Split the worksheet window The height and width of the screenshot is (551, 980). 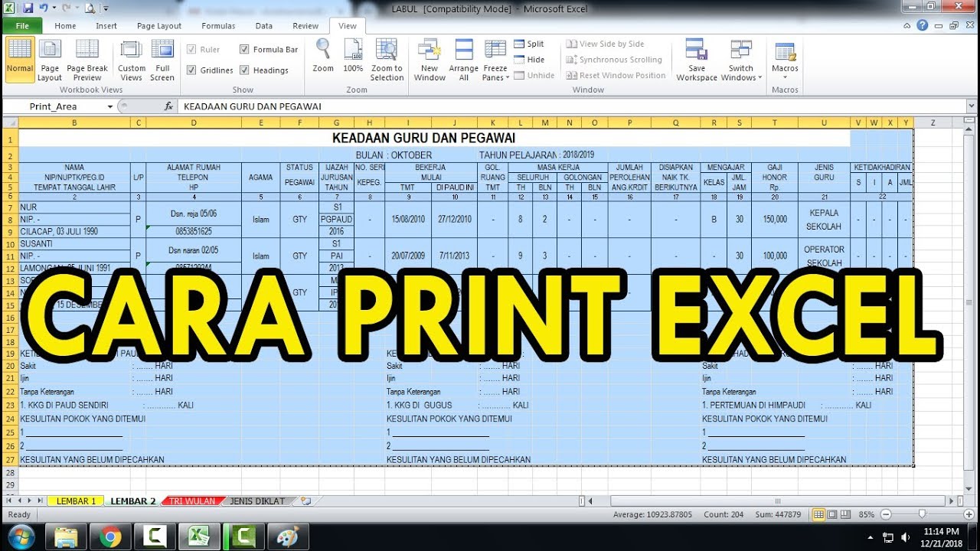click(529, 44)
